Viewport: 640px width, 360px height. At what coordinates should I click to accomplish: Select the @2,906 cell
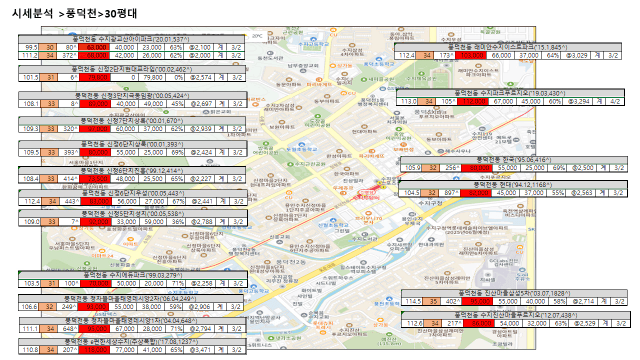199,307
